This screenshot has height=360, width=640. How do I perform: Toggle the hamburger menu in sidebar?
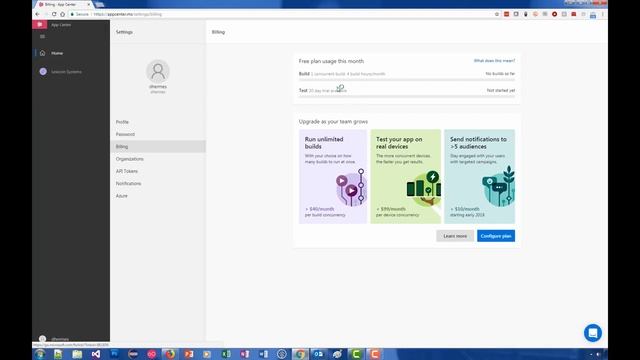pos(42,36)
